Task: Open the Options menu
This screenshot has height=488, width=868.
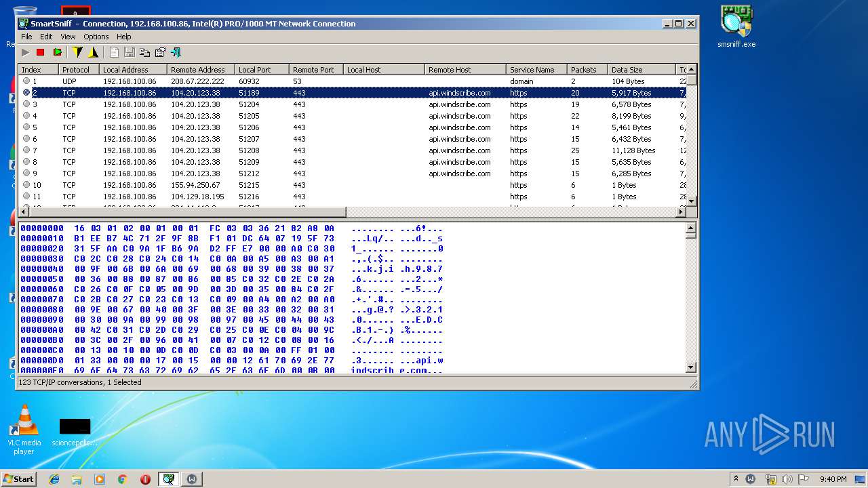Action: (x=96, y=37)
